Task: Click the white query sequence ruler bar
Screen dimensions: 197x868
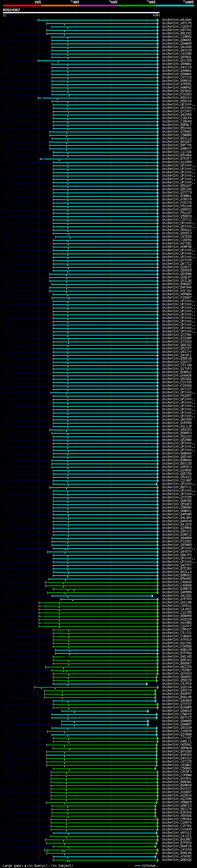Action: (81, 12)
